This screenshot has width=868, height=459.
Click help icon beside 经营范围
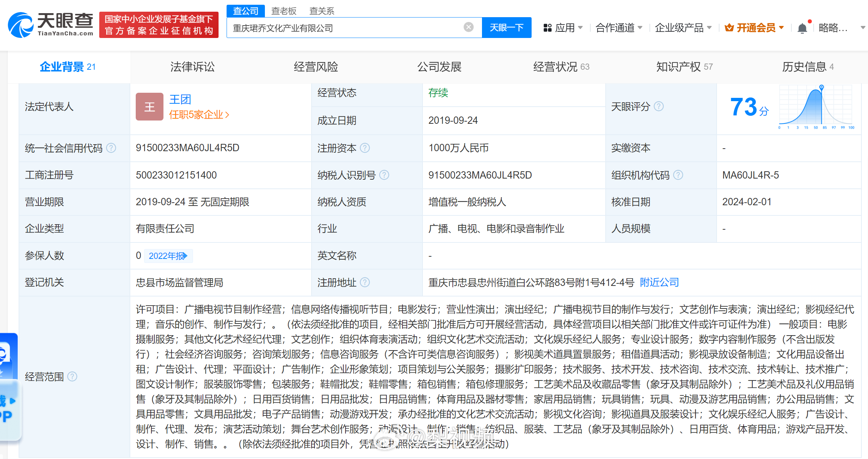[x=72, y=376]
